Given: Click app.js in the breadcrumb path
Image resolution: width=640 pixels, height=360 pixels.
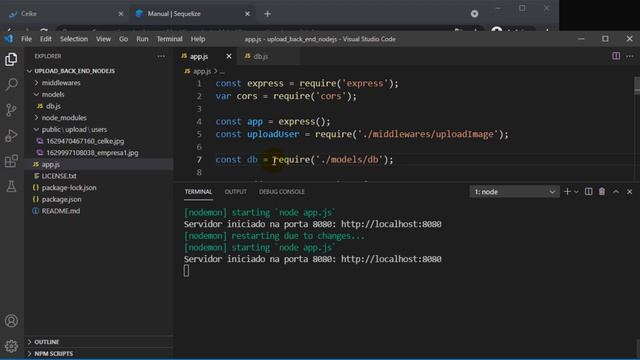Looking at the screenshot, I should pos(202,71).
